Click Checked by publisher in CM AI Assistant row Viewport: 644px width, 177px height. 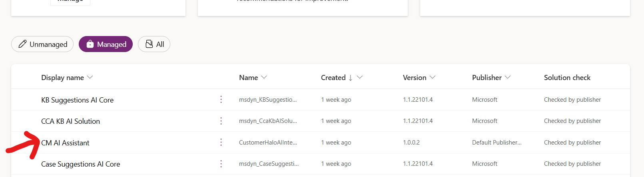point(572,142)
